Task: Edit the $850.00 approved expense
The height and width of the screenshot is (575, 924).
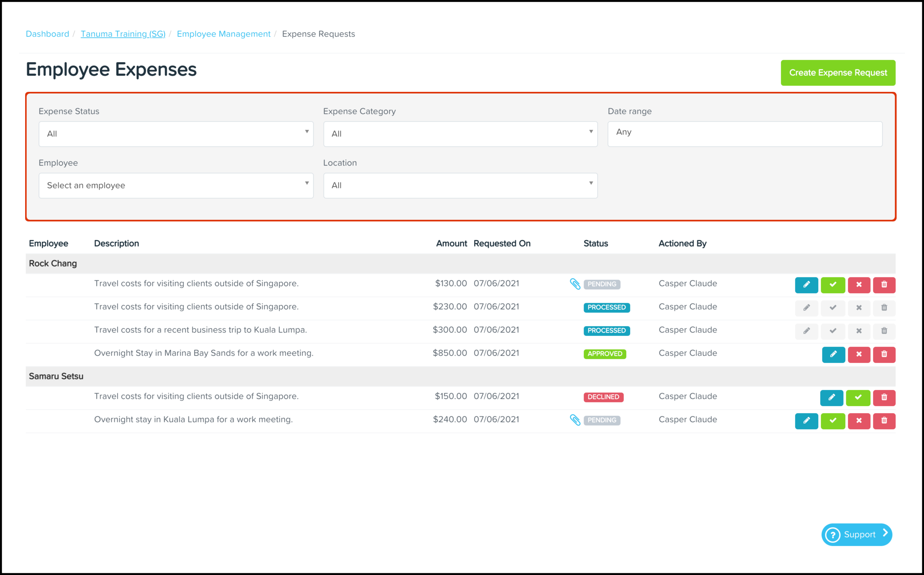Action: 833,354
